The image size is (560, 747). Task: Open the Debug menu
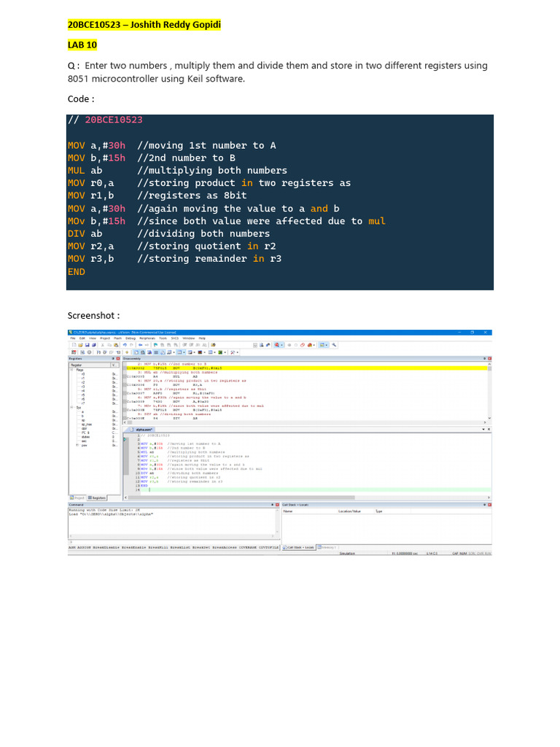point(131,338)
